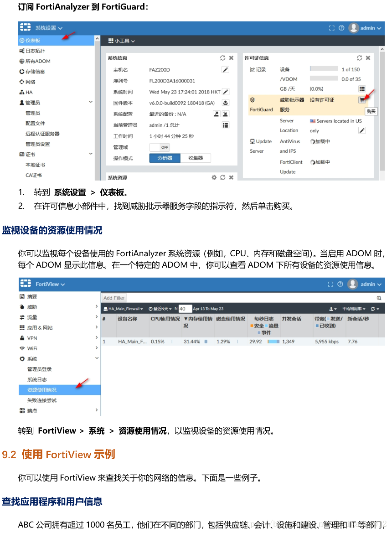Image resolution: width=392 pixels, height=533 pixels.
Task: Select 收集器 operation mode
Action: click(196, 158)
